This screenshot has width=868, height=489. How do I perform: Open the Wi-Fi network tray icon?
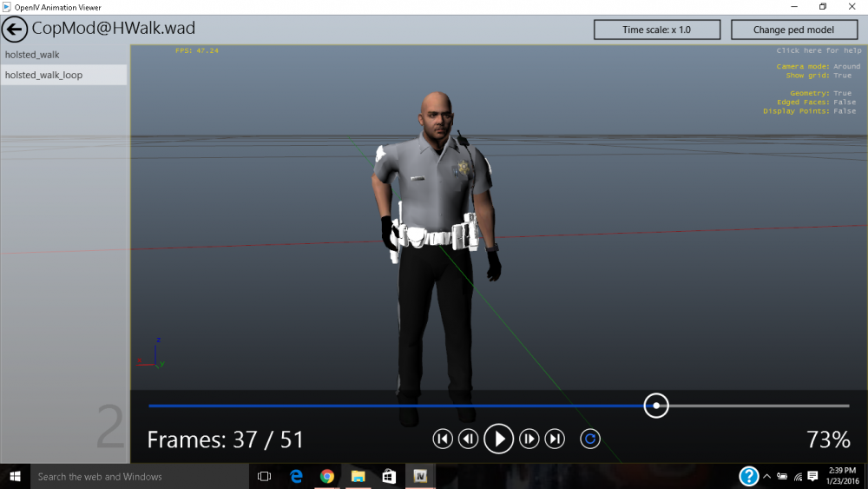tap(798, 476)
